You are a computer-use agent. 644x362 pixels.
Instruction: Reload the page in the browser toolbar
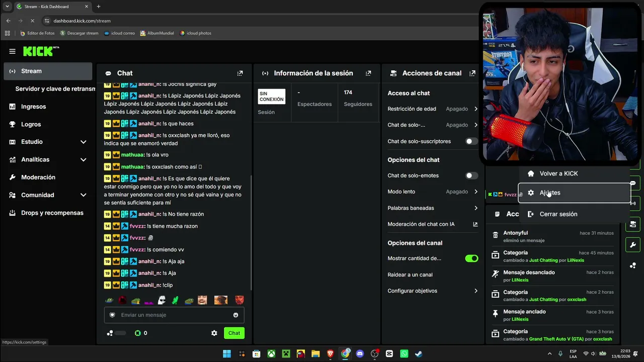(x=32, y=21)
